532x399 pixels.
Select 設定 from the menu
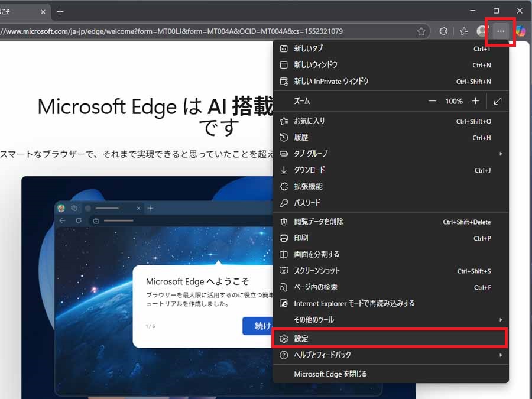coord(390,339)
